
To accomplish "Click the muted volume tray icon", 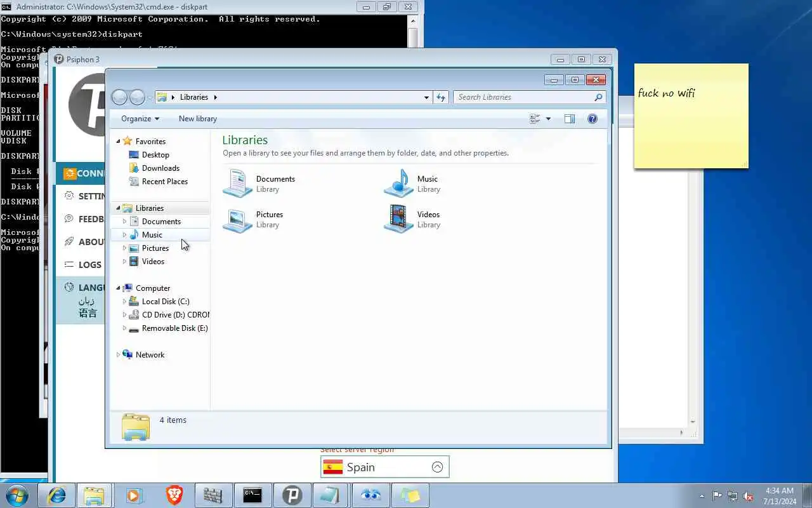I will 749,496.
